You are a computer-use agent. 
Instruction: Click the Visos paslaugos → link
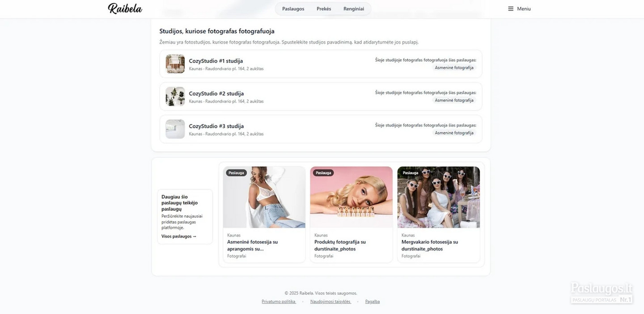[179, 236]
